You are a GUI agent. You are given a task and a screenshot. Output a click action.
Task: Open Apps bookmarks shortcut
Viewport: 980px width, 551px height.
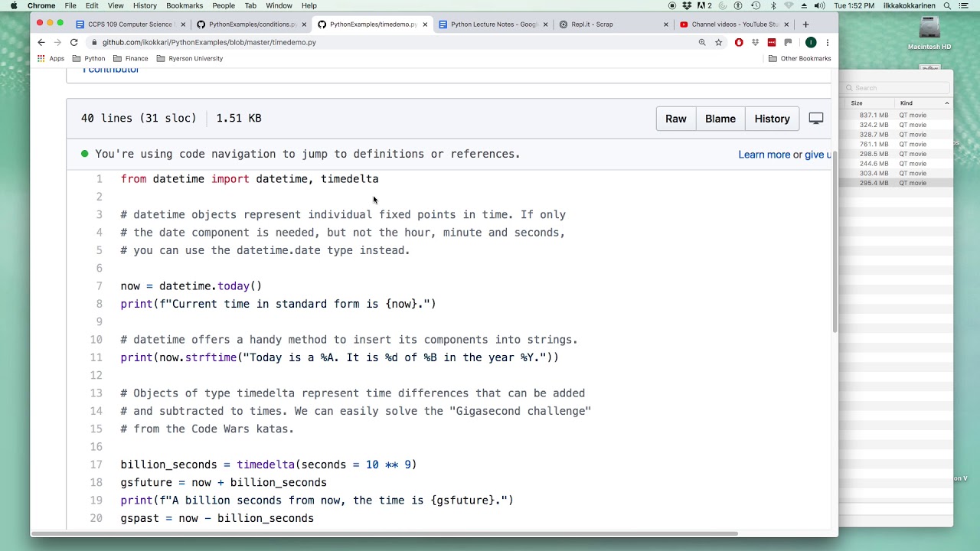tap(51, 59)
